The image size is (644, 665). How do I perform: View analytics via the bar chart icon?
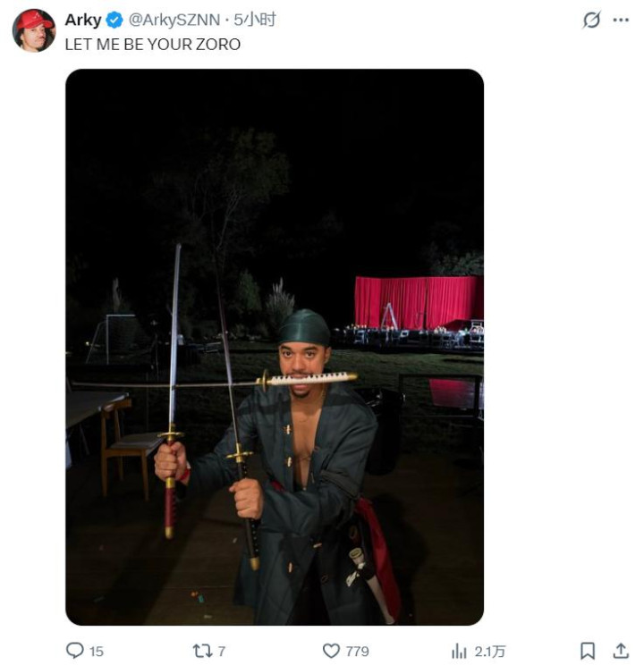point(460,651)
